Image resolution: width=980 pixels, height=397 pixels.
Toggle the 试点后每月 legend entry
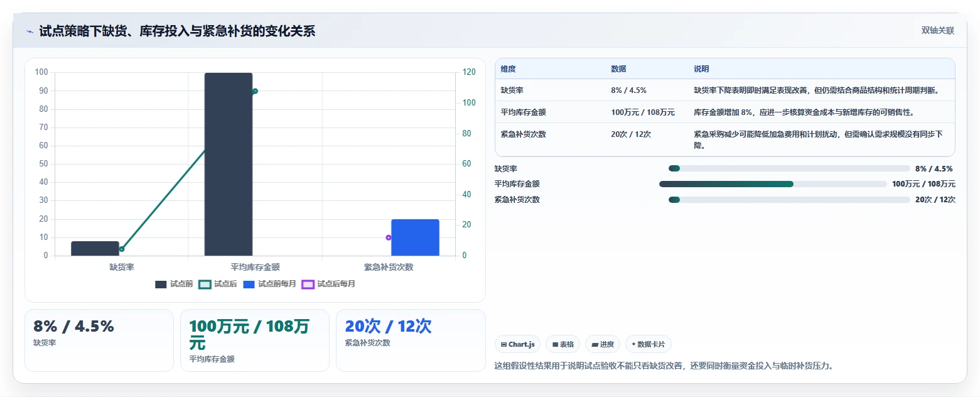(328, 285)
